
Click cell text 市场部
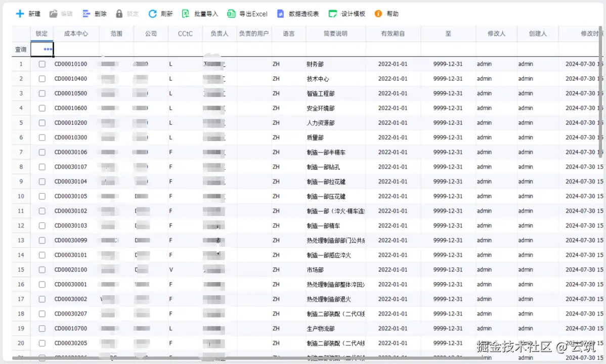(315, 270)
